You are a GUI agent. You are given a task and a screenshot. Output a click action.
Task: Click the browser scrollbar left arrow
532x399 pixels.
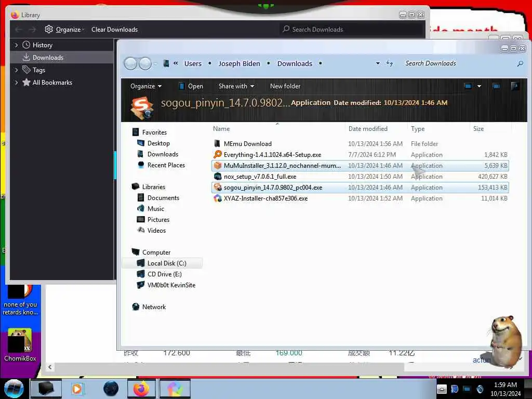pos(50,367)
